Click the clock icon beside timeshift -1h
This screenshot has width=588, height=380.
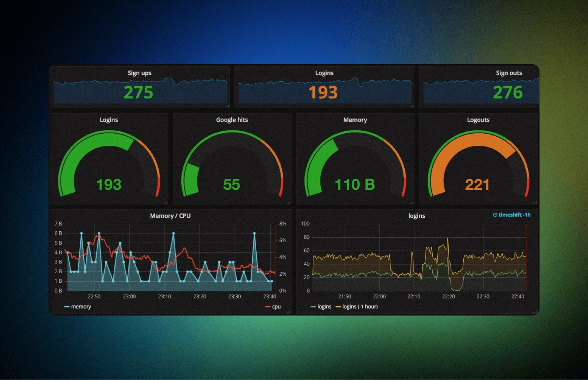495,215
